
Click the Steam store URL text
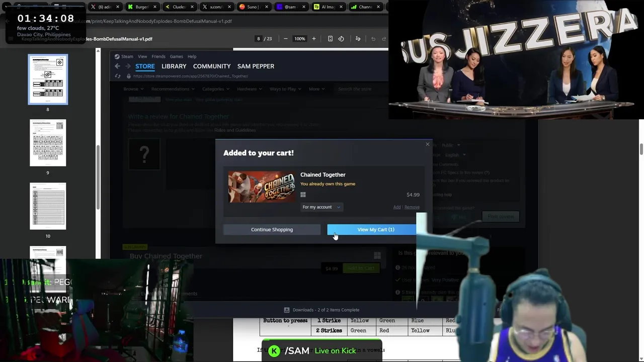point(191,76)
